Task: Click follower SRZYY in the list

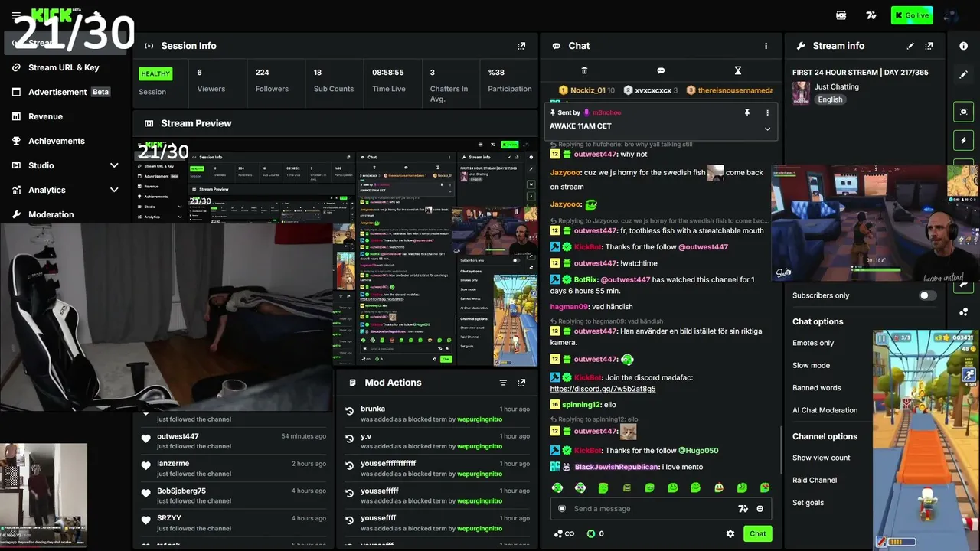Action: point(169,518)
